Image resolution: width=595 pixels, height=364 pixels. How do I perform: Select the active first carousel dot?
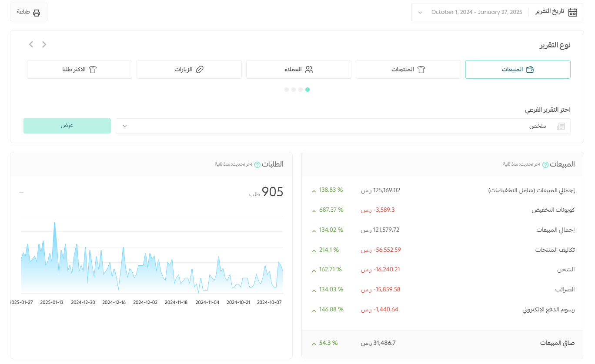(308, 90)
